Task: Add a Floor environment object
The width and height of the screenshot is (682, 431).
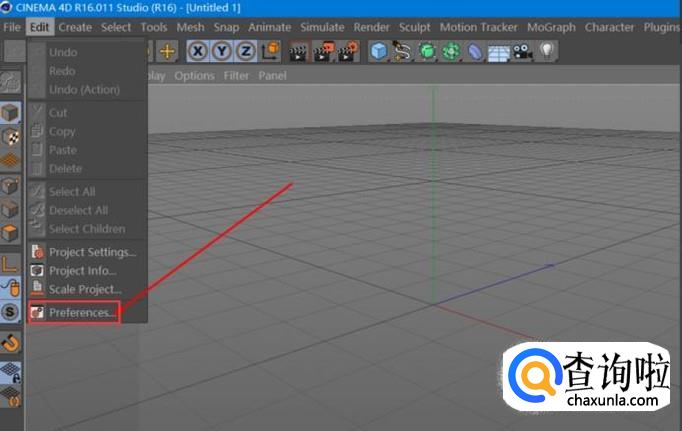Action: click(x=498, y=52)
